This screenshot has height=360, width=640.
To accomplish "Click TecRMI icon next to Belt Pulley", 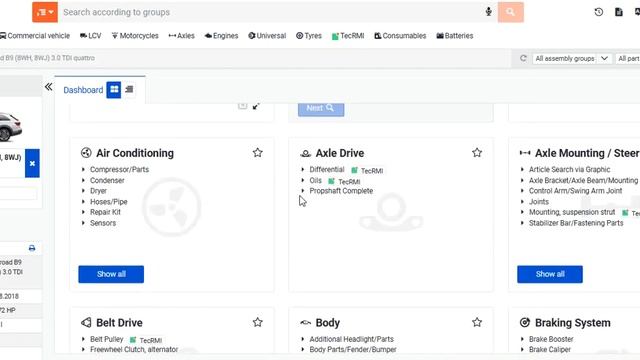I will (133, 340).
